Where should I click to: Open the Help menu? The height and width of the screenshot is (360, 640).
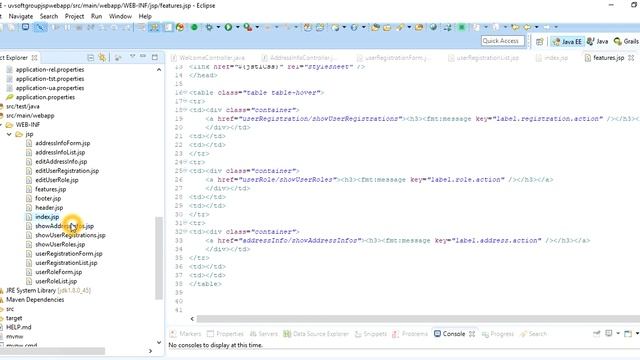(x=145, y=16)
